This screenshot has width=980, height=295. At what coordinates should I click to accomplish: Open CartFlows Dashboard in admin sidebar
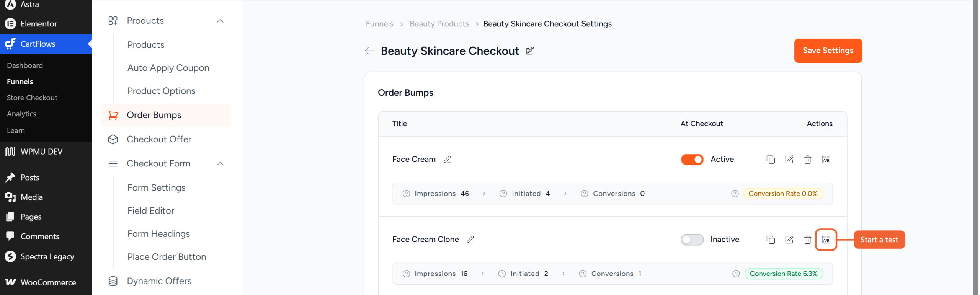click(25, 65)
